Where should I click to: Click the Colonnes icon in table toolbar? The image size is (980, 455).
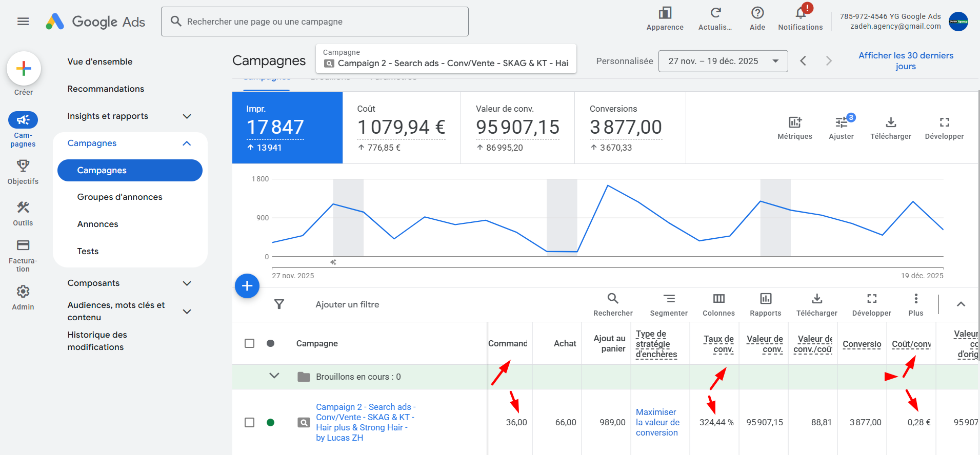(x=718, y=299)
